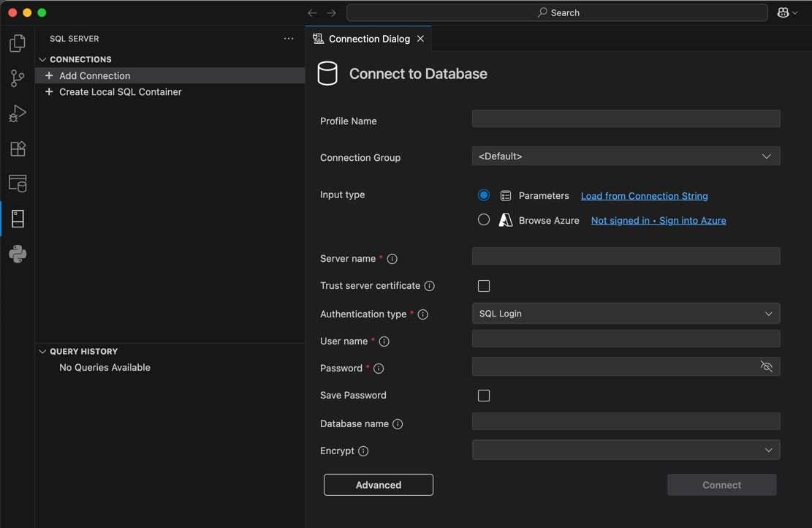812x528 pixels.
Task: Open the Encrypt dropdown
Action: coord(626,450)
